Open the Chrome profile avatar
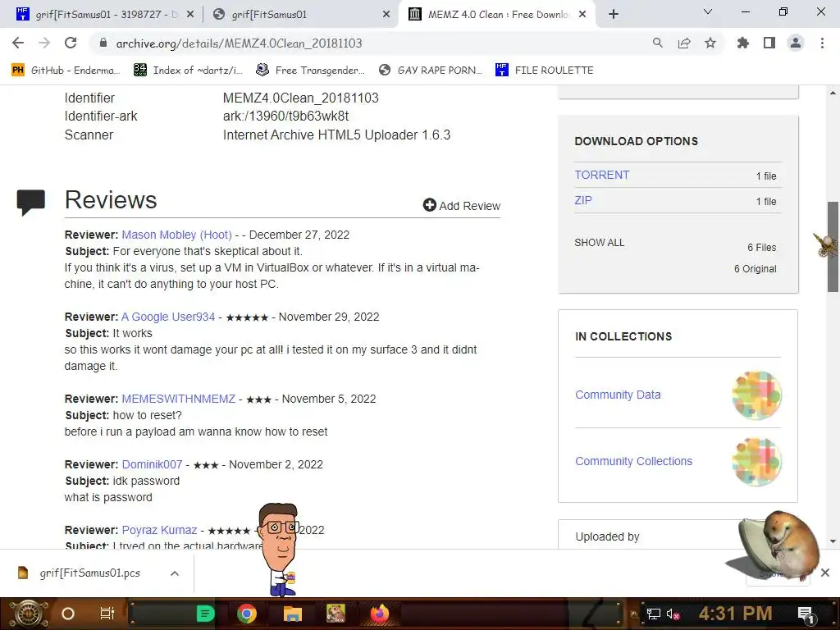The width and height of the screenshot is (840, 630). pyautogui.click(x=796, y=43)
